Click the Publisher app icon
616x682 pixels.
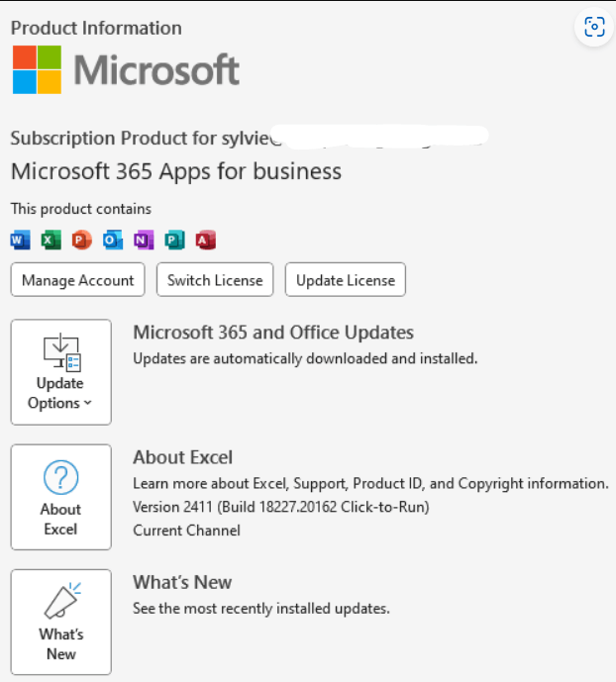[174, 240]
